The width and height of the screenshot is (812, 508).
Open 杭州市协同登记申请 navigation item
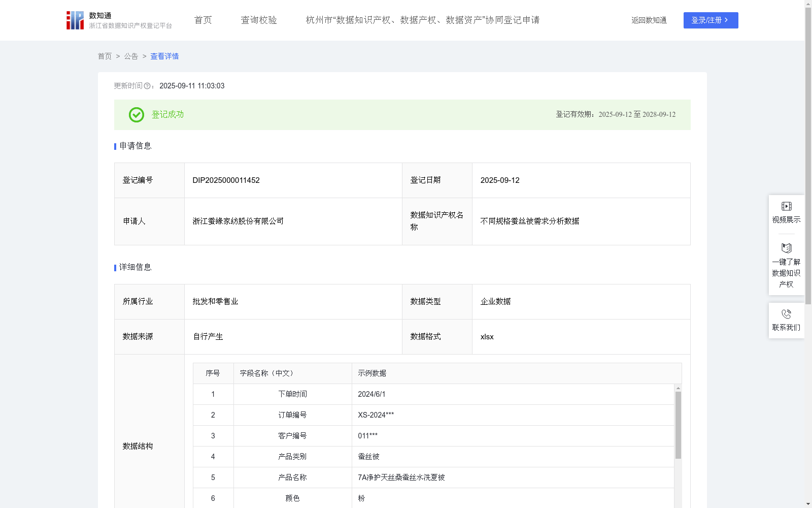(423, 20)
